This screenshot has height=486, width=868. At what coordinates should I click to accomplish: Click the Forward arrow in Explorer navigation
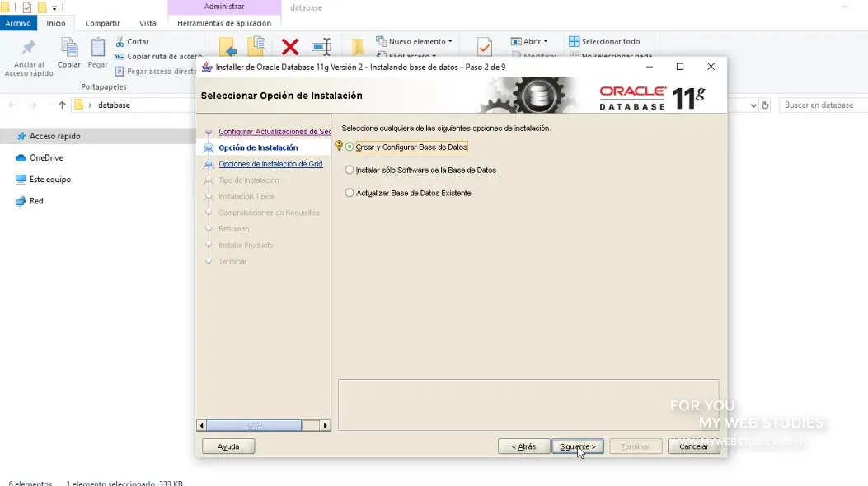[33, 105]
